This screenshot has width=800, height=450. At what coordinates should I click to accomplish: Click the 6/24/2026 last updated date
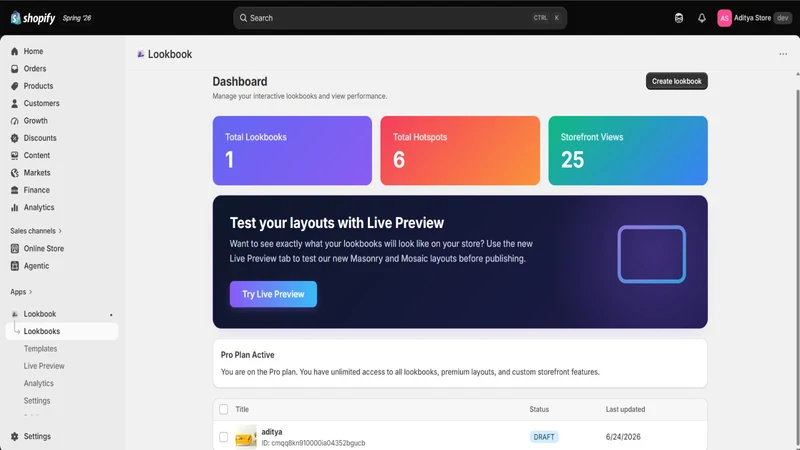tap(623, 437)
